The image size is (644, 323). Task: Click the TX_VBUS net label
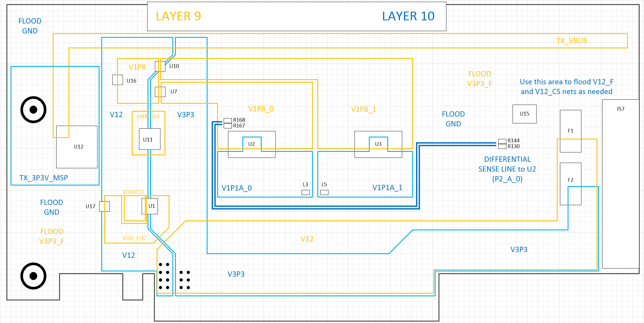[572, 41]
